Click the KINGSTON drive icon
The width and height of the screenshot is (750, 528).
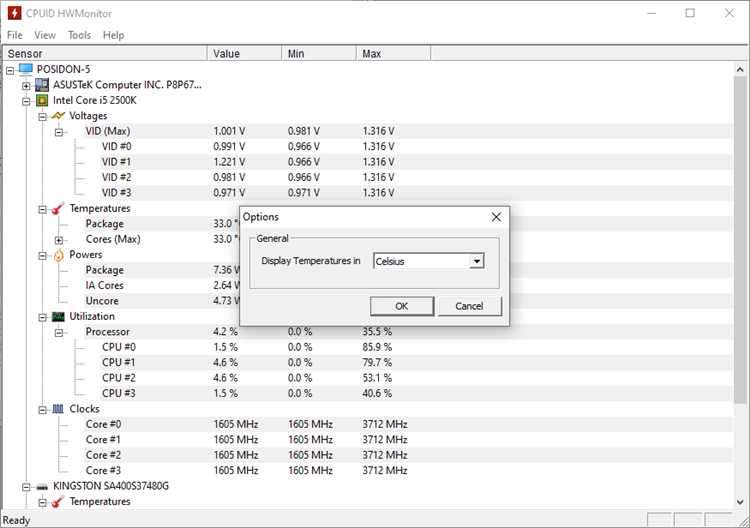42,487
